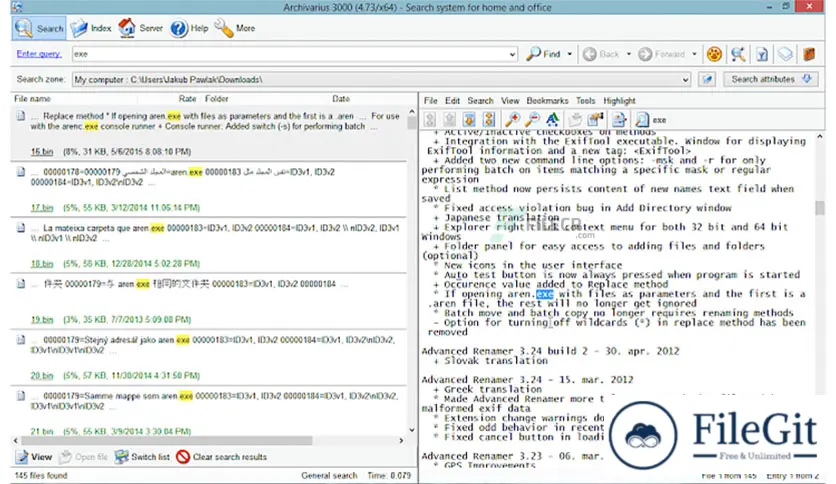The width and height of the screenshot is (836, 484).
Task: Click document icon beside 'Samme mappe' result
Action: (20, 396)
